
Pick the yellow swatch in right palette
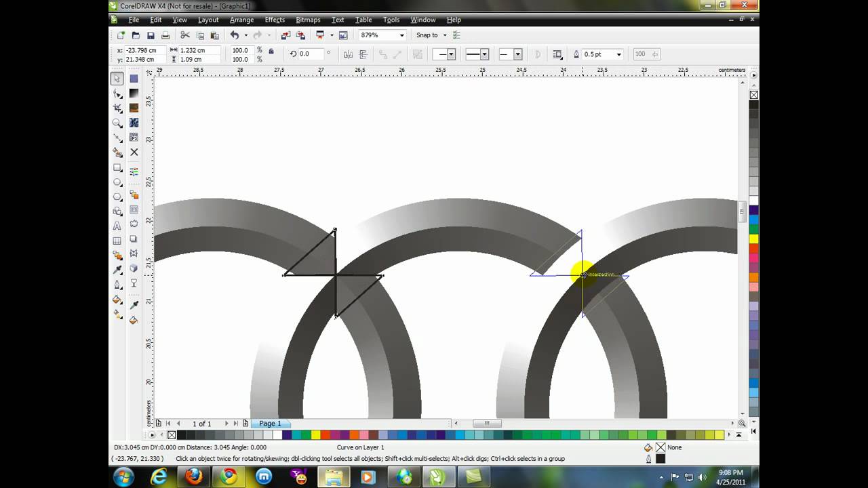[753, 239]
